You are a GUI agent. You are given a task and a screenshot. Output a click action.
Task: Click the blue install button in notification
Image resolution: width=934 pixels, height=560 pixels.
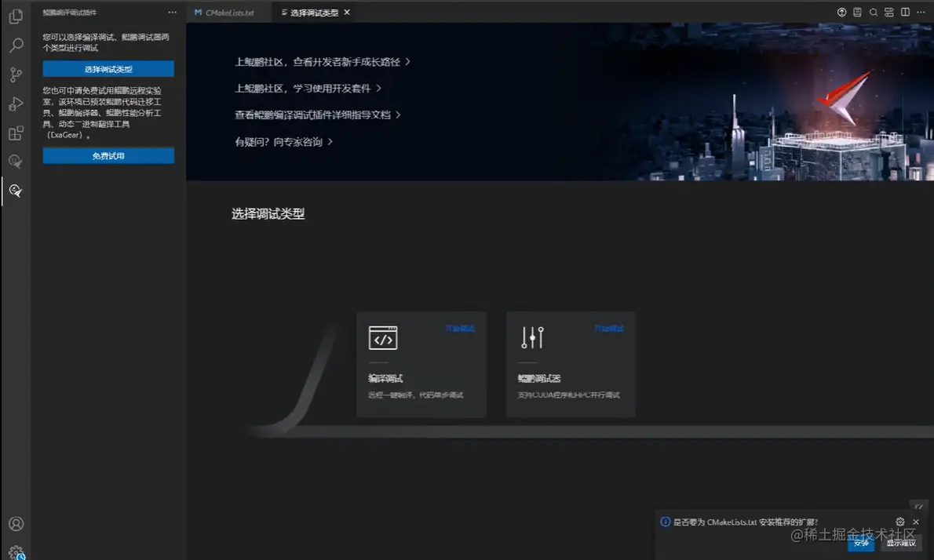pos(861,543)
